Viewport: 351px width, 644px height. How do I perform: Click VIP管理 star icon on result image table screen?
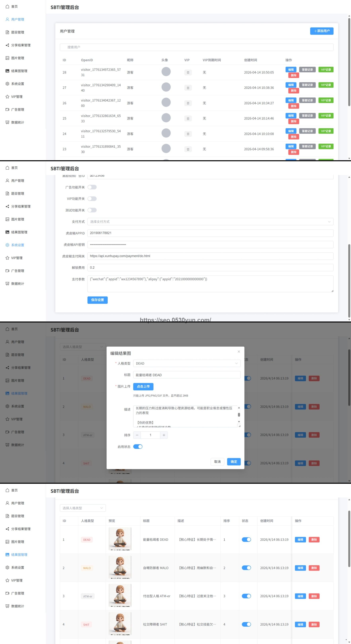click(8, 580)
